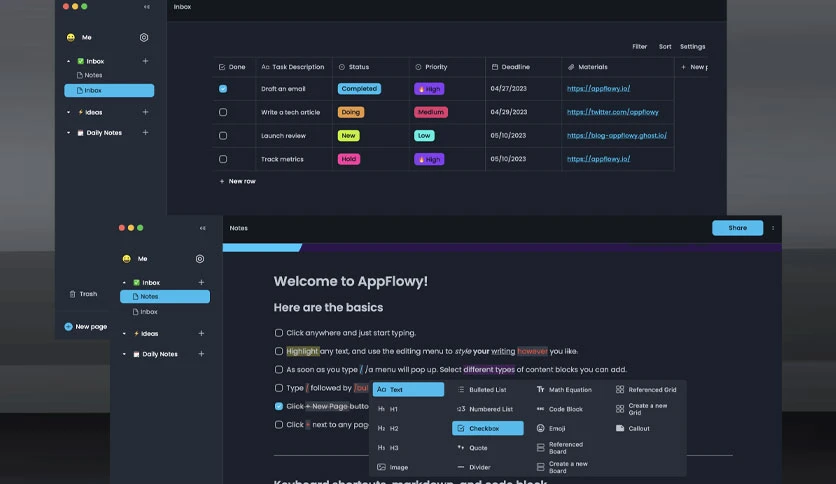Viewport: 836px width, 484px height.
Task: Tick checkbox for Click anywhere and just start typing
Action: (279, 333)
